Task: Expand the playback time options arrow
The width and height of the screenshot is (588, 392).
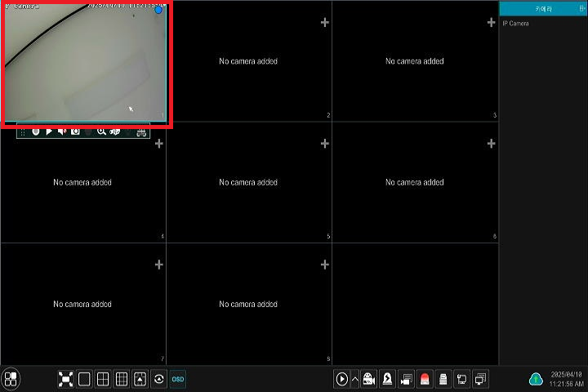Action: tap(354, 379)
